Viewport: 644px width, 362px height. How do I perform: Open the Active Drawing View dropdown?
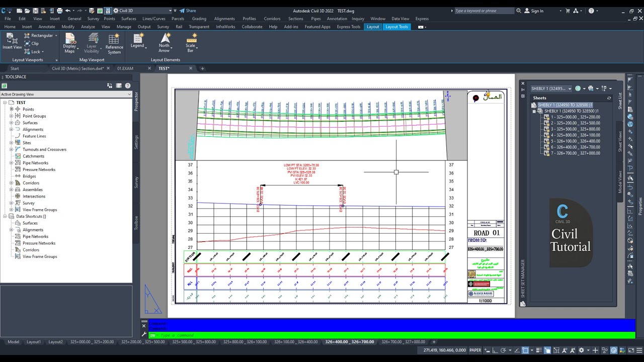click(66, 94)
